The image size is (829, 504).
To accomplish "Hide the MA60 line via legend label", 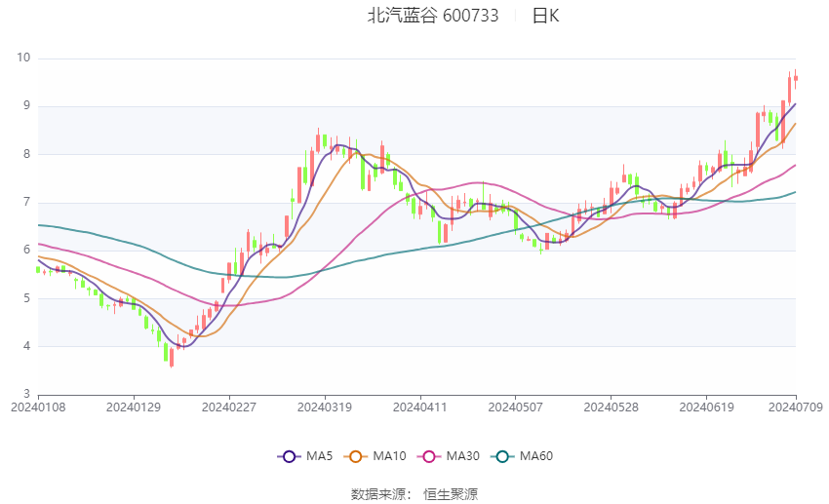I will point(536,456).
